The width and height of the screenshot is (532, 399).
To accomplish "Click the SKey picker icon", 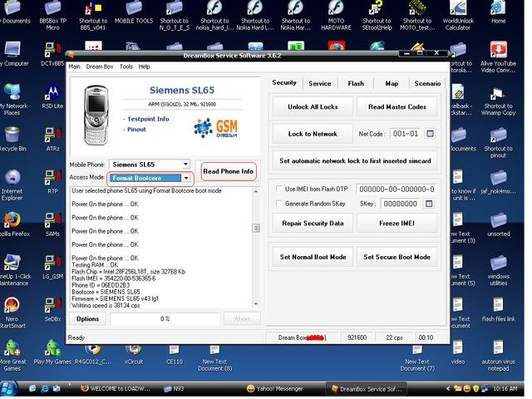I will pos(429,204).
